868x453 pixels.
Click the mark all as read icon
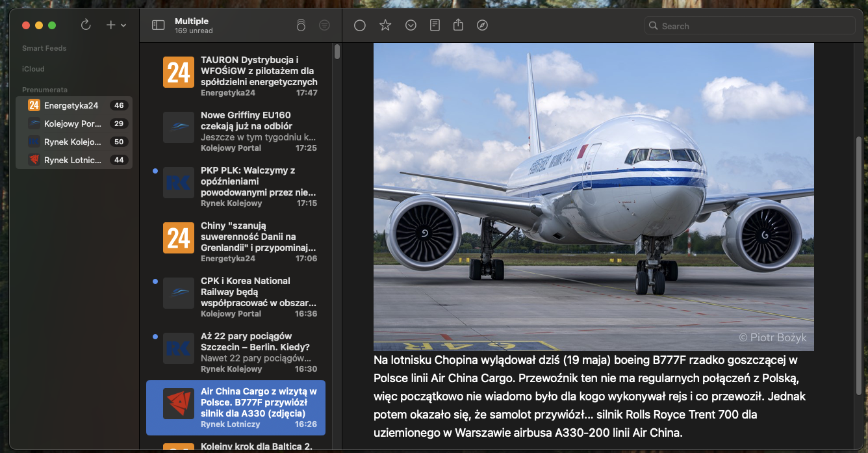point(300,25)
